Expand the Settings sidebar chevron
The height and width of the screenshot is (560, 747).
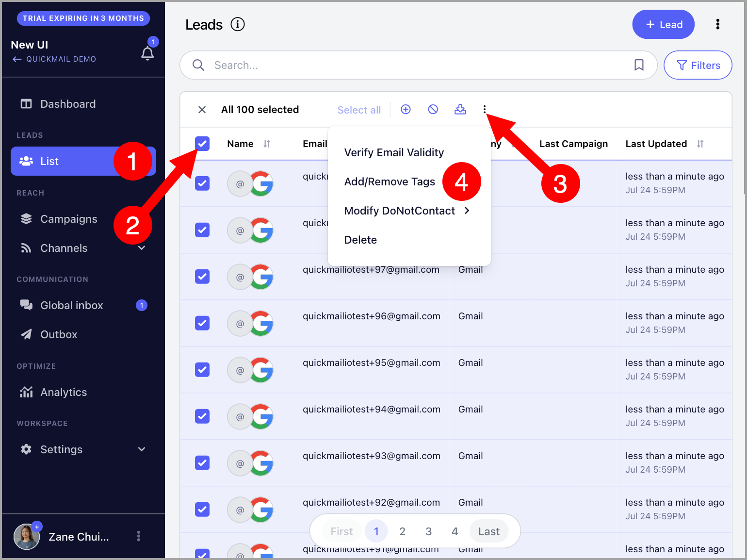(x=142, y=449)
